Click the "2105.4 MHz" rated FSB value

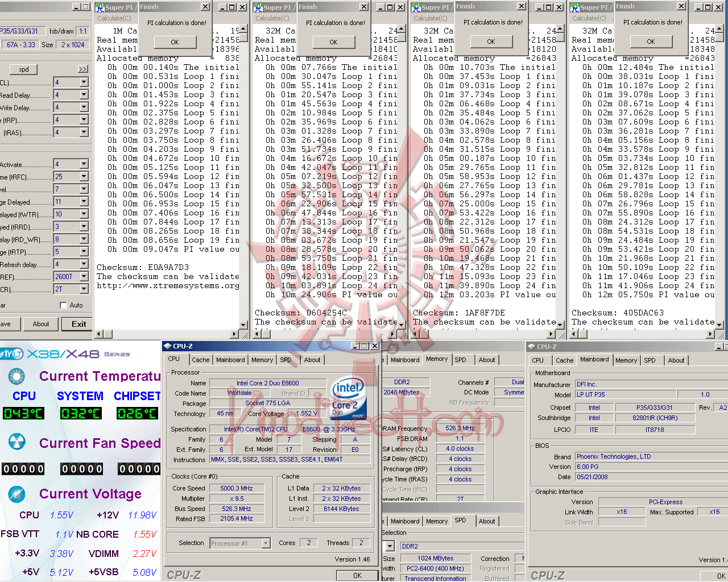click(237, 518)
